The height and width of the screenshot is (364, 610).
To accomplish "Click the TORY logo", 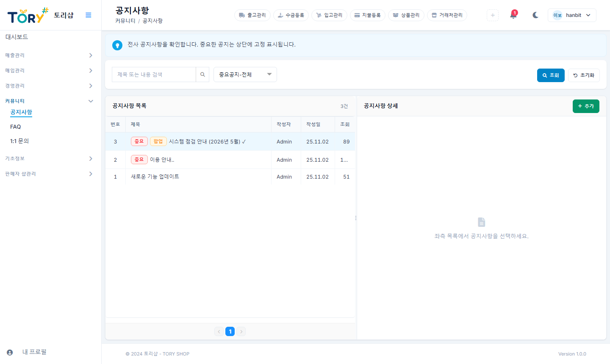I will (28, 15).
